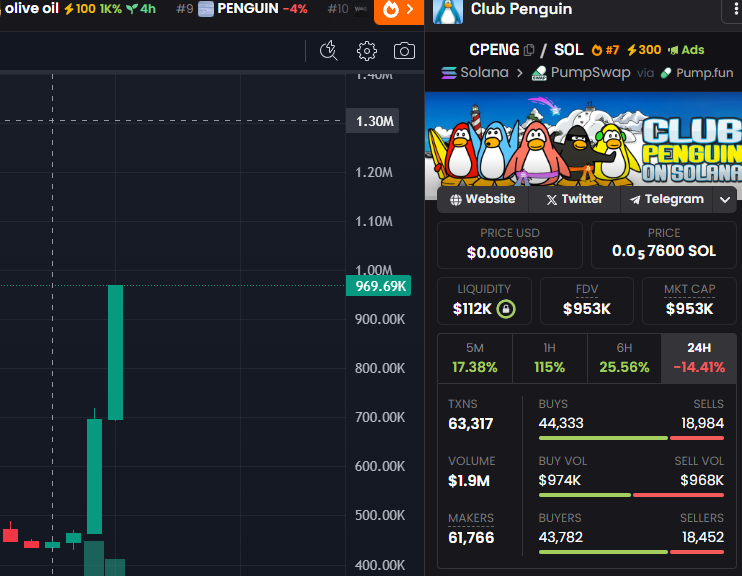The height and width of the screenshot is (576, 742).
Task: Select the 5M timeframe tab
Action: (475, 358)
